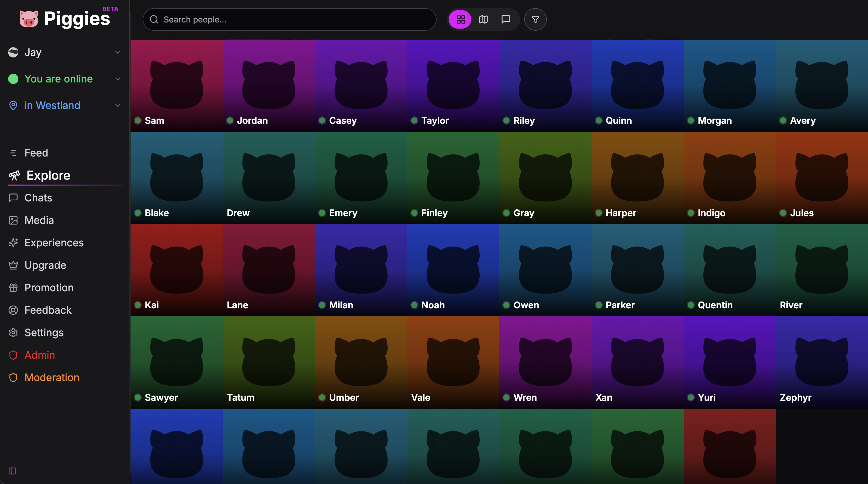Open the Moderation link
868x484 pixels.
pos(52,377)
